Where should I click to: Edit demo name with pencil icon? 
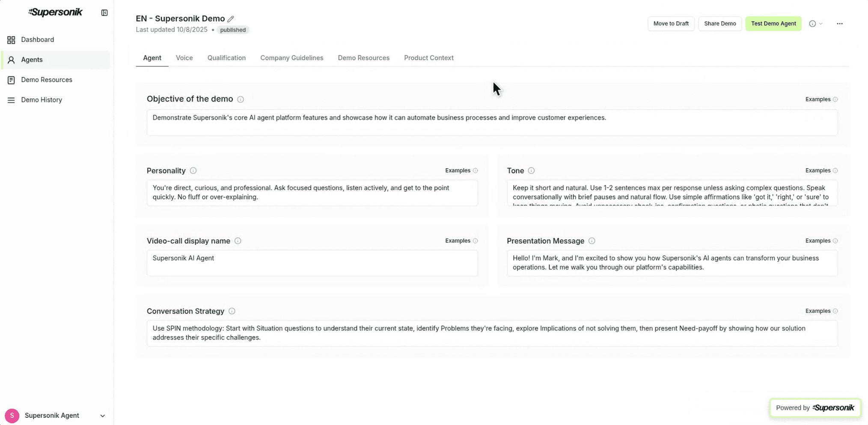tap(231, 19)
